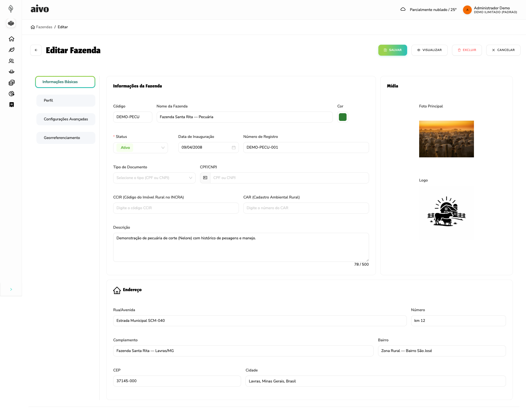526x420 pixels.
Task: Click the Bairro input field
Action: click(442, 351)
